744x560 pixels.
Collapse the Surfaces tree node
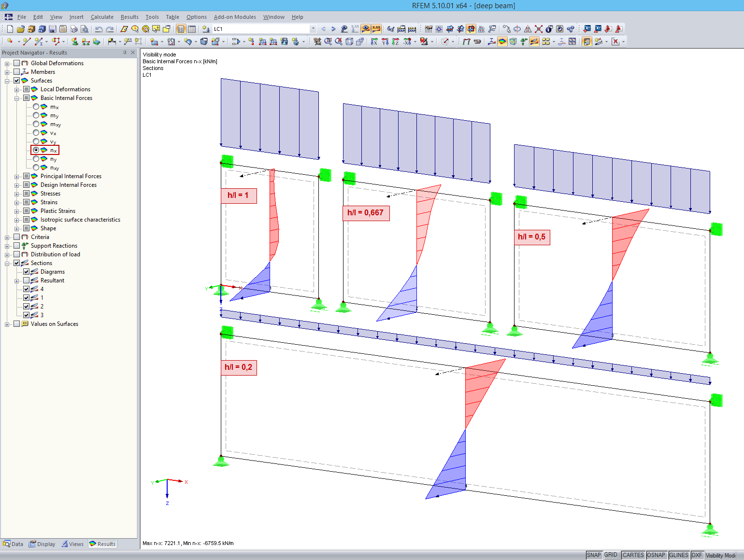click(x=7, y=81)
